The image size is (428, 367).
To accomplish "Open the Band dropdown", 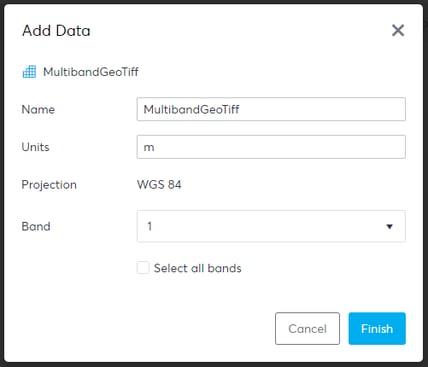I will [271, 226].
